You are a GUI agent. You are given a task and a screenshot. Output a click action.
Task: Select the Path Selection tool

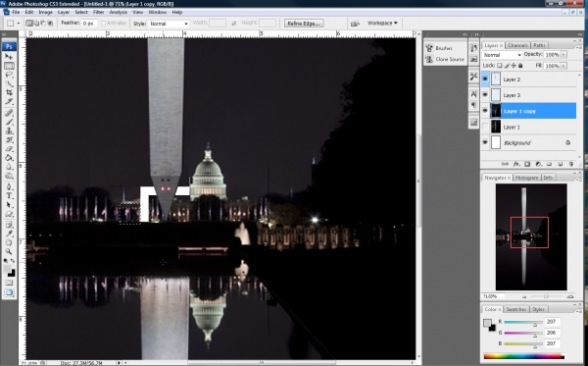tap(9, 205)
